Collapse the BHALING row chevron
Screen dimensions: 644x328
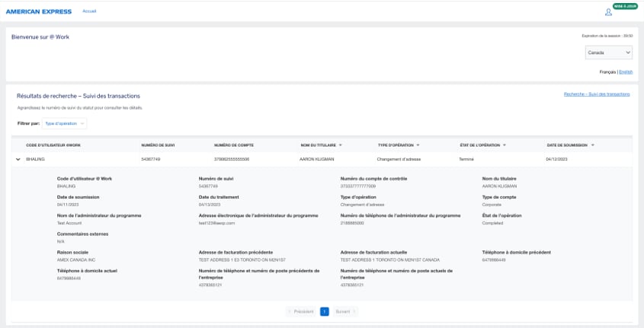18,159
